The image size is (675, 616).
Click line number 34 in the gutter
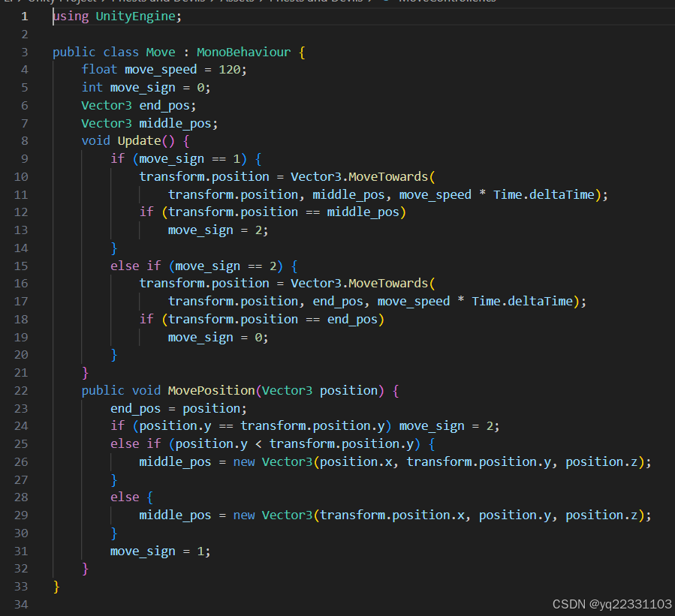(21, 604)
